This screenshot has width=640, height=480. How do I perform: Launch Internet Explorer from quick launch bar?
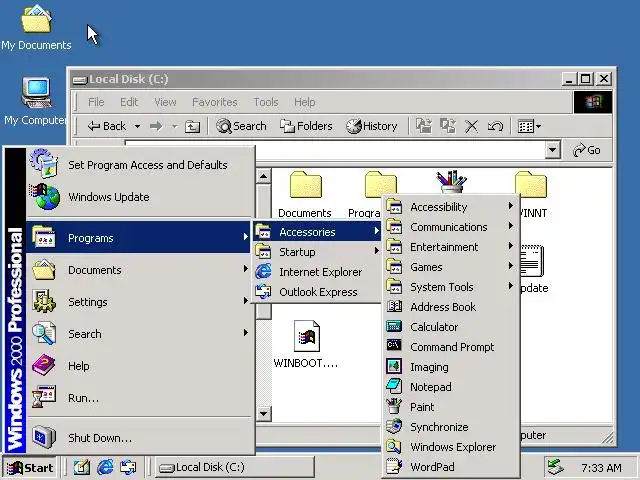(105, 467)
